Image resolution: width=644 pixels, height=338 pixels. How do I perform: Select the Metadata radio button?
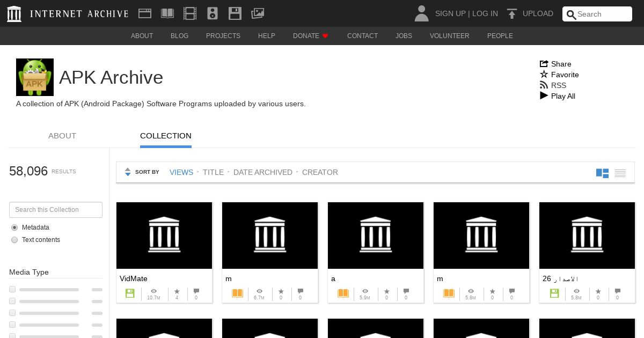point(14,227)
